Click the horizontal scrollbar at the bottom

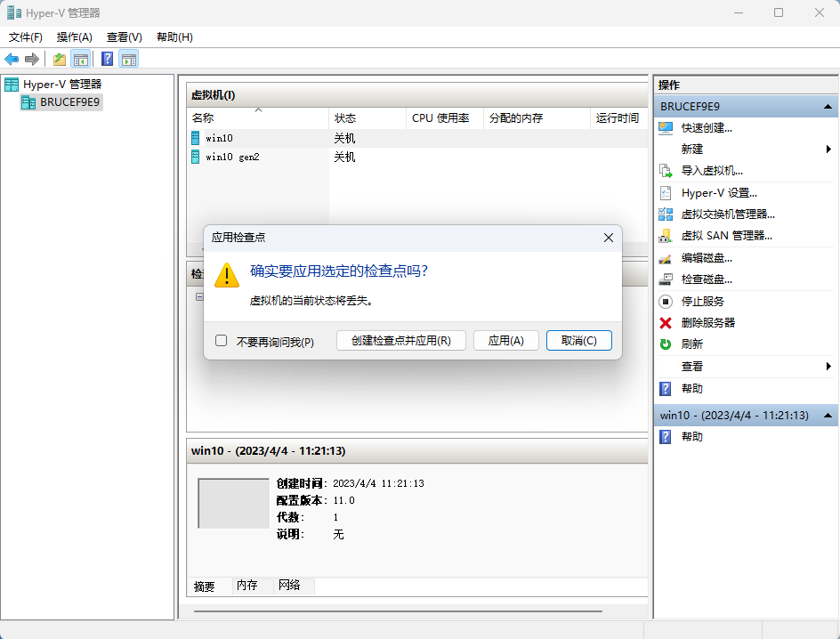tap(398, 611)
